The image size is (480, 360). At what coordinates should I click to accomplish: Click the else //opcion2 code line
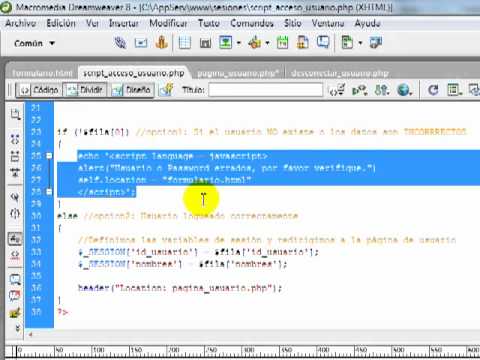pyautogui.click(x=177, y=216)
